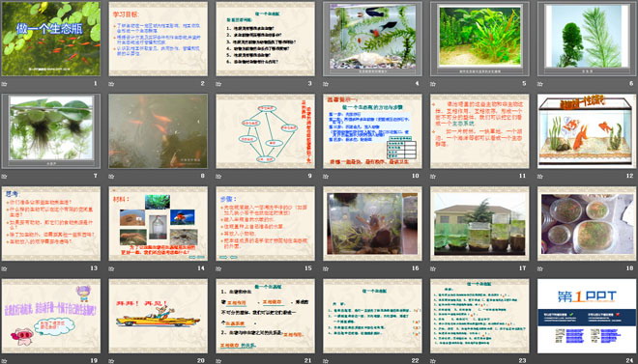
Task: Click the slide number '18' label
Action: tap(630, 267)
